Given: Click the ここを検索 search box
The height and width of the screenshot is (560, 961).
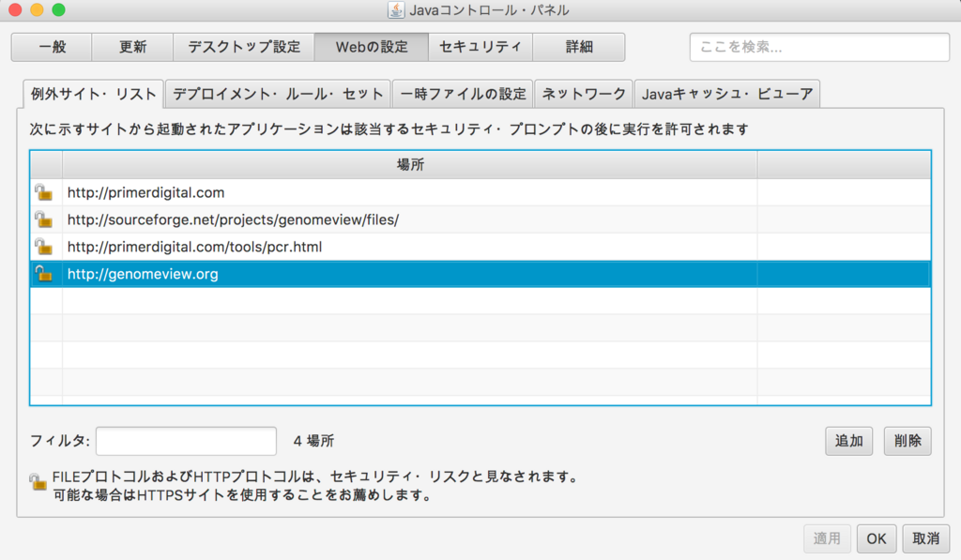Looking at the screenshot, I should click(x=819, y=47).
